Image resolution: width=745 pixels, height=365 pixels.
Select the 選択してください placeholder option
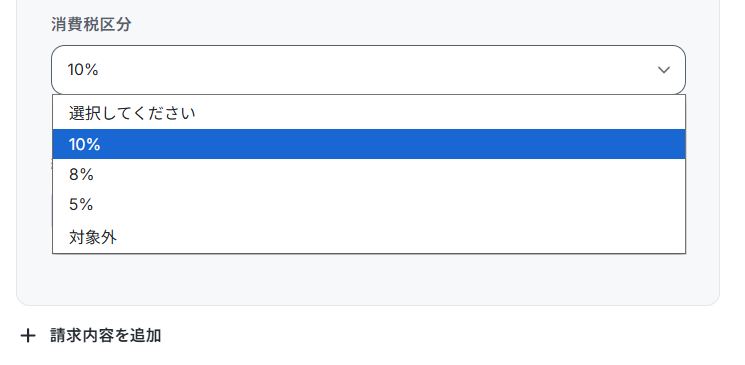369,113
